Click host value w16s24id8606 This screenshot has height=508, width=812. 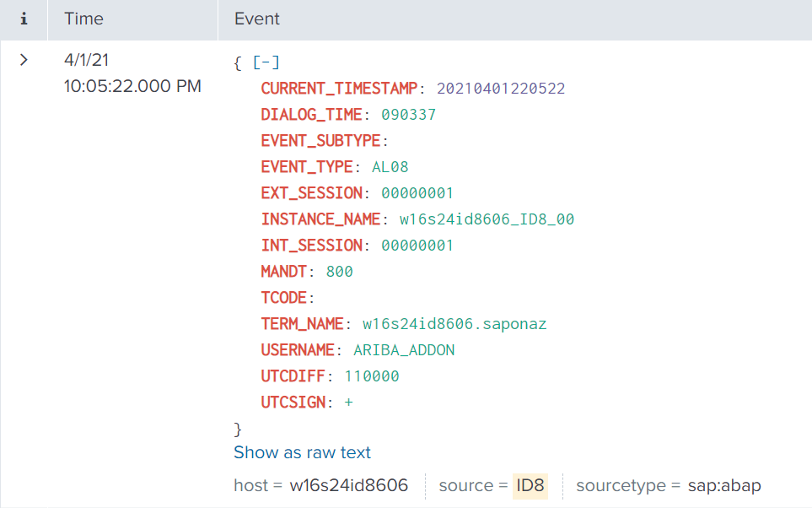tap(348, 485)
